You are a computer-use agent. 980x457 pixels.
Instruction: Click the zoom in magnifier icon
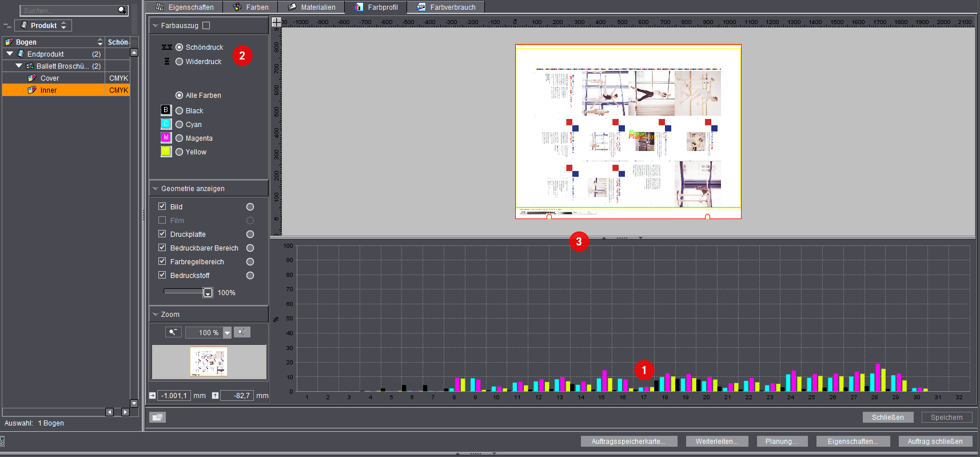[x=242, y=332]
